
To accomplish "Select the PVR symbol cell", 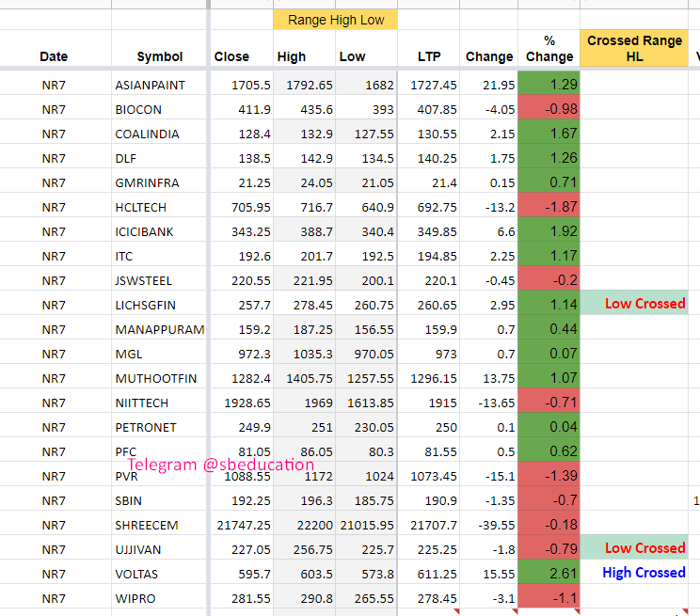I will tap(159, 476).
